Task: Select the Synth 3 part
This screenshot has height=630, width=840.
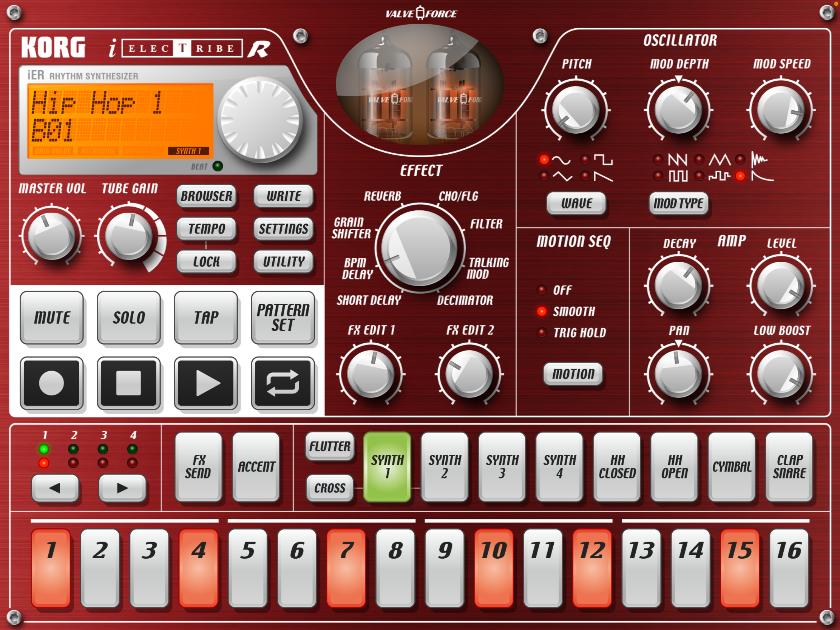Action: coord(502,467)
